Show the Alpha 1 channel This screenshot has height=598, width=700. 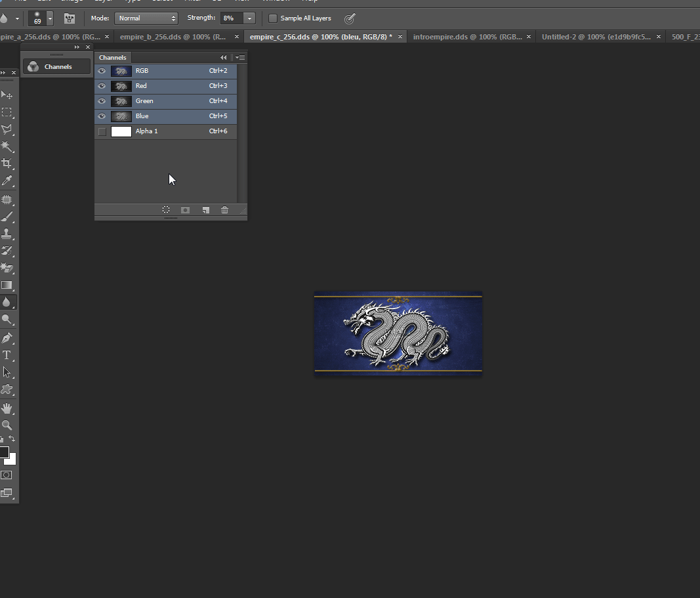[x=102, y=132]
